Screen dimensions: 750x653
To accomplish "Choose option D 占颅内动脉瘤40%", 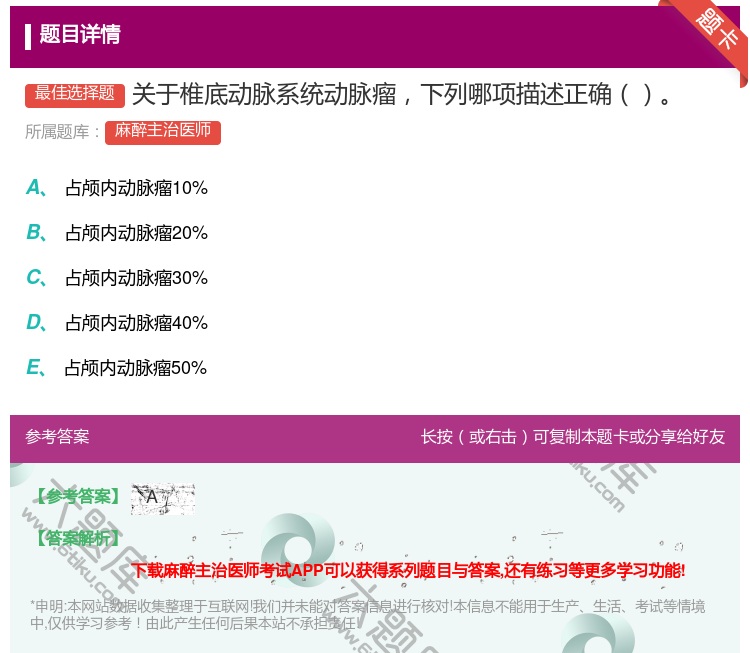I will pyautogui.click(x=117, y=323).
